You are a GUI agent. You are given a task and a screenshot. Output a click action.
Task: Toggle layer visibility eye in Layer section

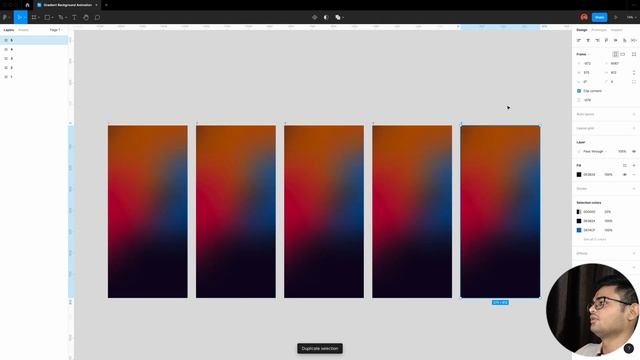[x=634, y=151]
